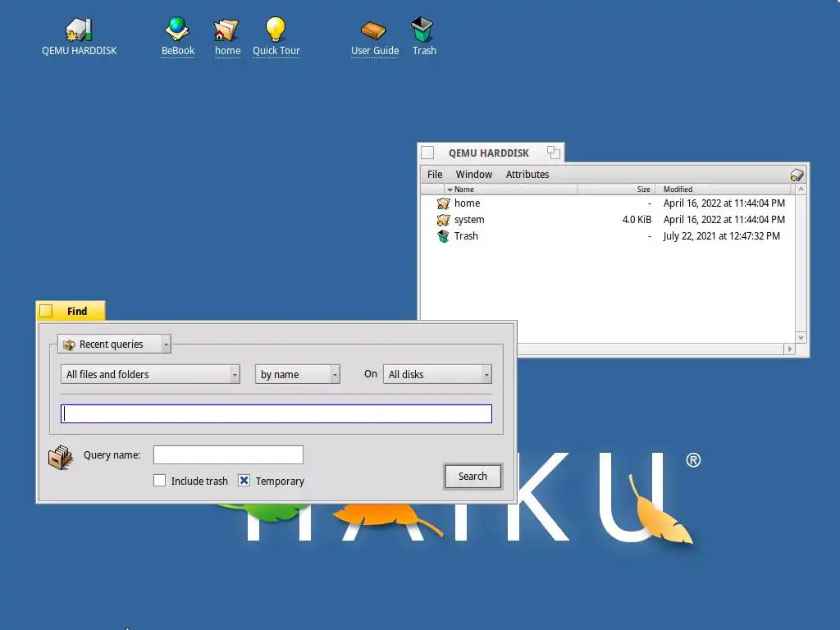Click the zoom button on QEMU HARDDISK title tab

tap(554, 153)
